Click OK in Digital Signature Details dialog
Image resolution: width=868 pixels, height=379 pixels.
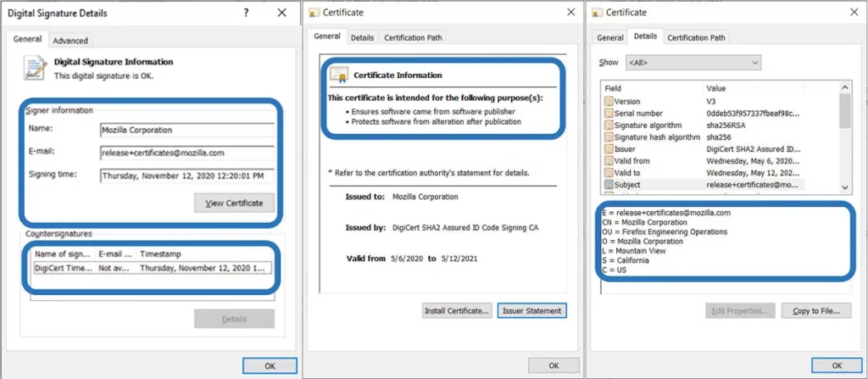point(270,365)
